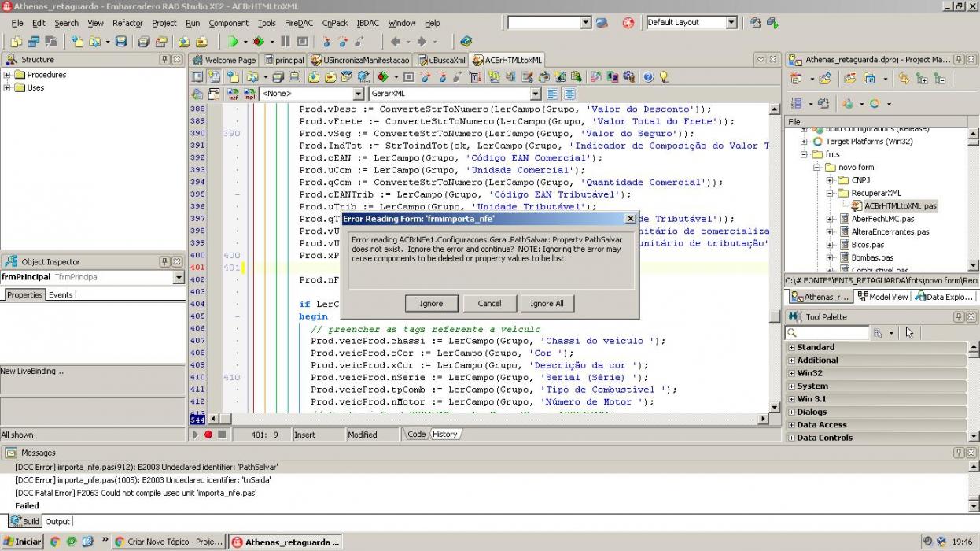Pin the Structure panel
980x551 pixels.
[164, 59]
